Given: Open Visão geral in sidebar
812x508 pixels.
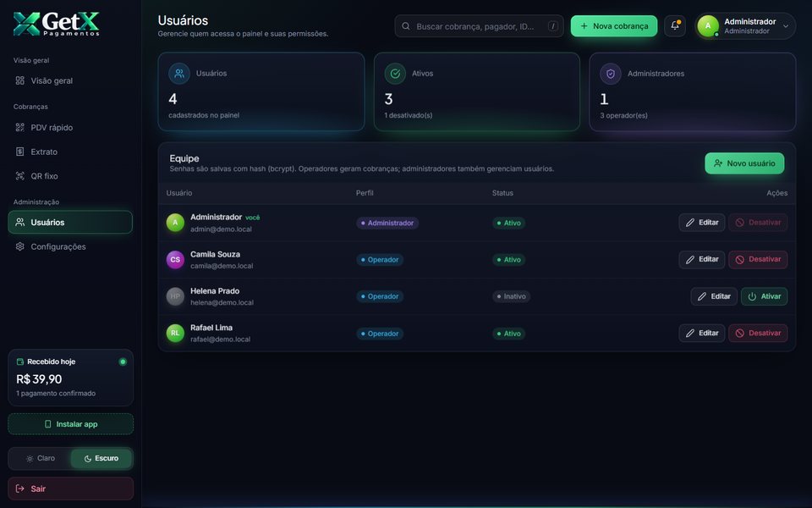Looking at the screenshot, I should tap(70, 81).
